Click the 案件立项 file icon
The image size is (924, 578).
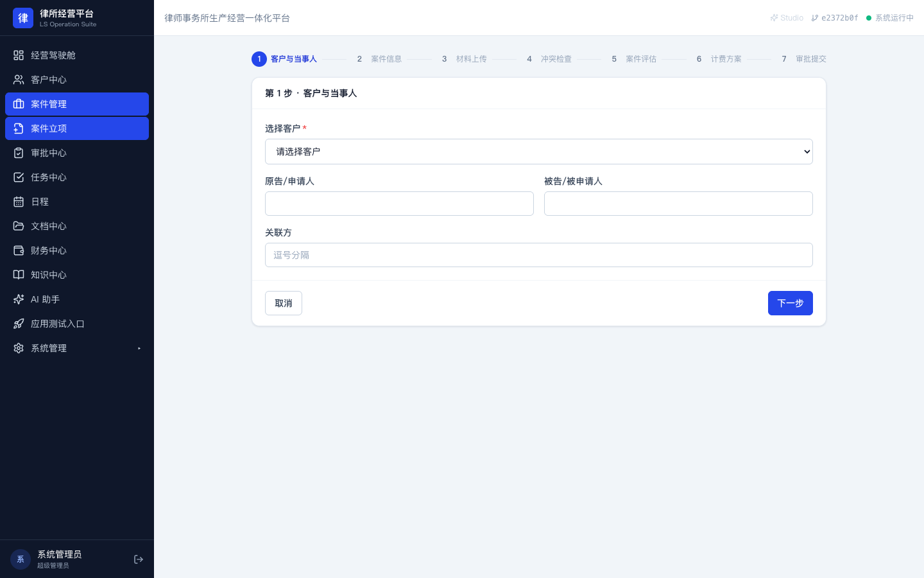click(x=19, y=128)
